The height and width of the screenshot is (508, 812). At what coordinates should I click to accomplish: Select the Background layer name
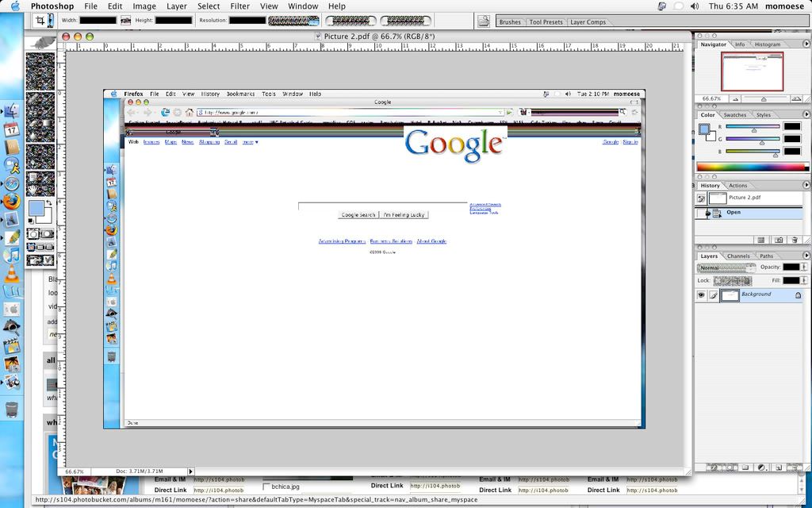point(756,294)
